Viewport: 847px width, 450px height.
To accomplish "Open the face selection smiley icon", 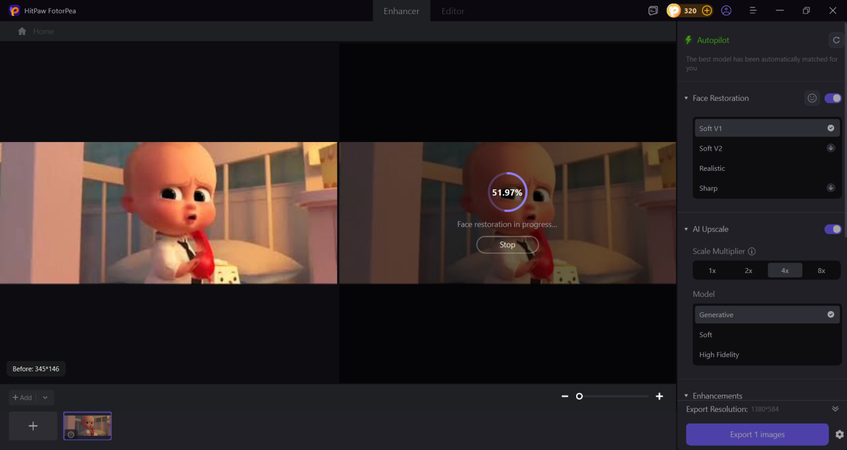I will coord(812,98).
